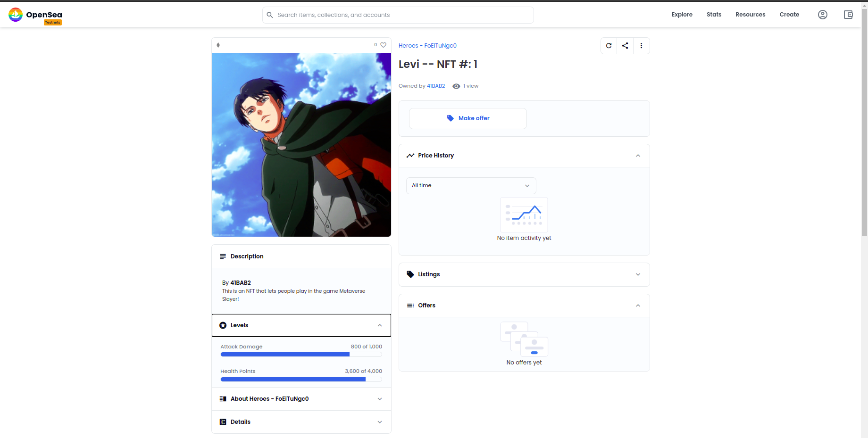The image size is (868, 438).
Task: Click the OpenSea logo icon
Action: (16, 15)
